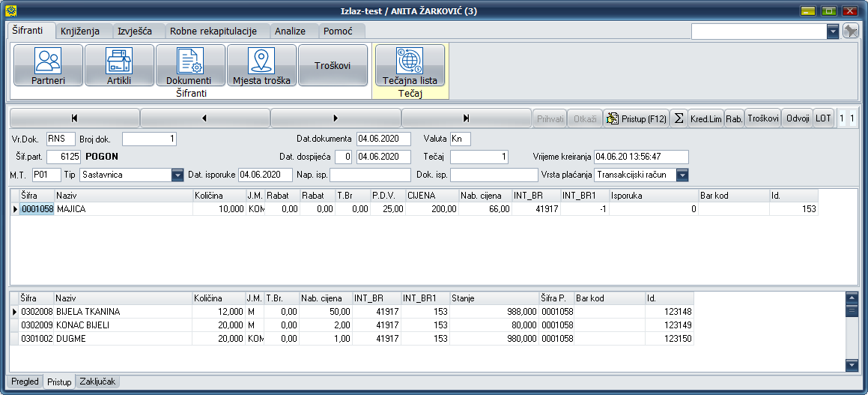Expand the Vrsta plaćanja dropdown

(682, 175)
